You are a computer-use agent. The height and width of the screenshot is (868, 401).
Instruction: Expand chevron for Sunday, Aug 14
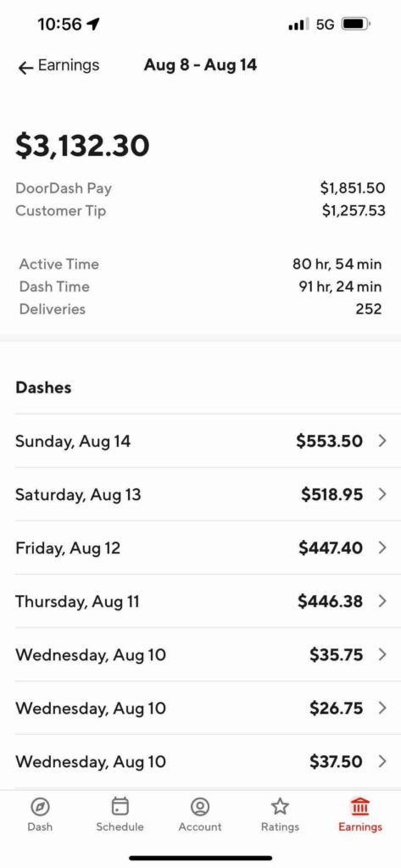pyautogui.click(x=382, y=441)
